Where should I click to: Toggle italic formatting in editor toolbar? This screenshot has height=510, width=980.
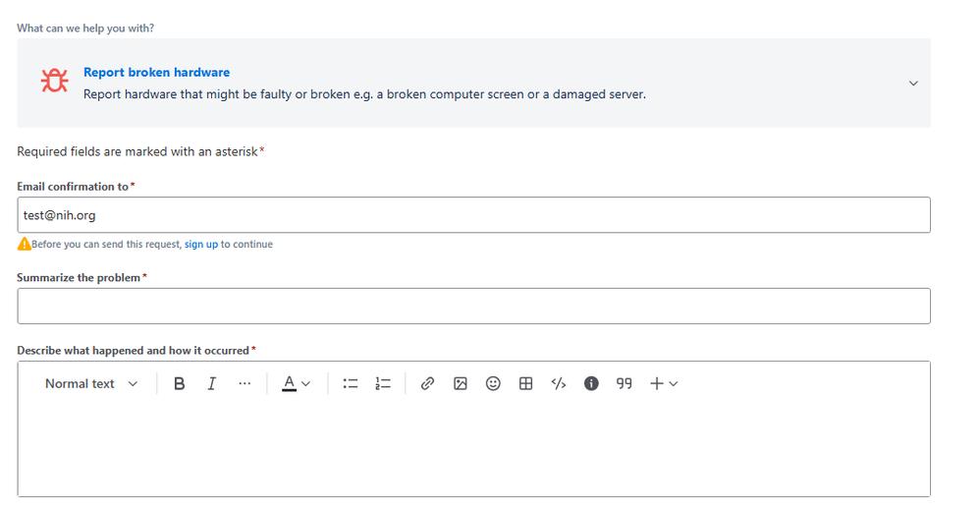pos(212,383)
